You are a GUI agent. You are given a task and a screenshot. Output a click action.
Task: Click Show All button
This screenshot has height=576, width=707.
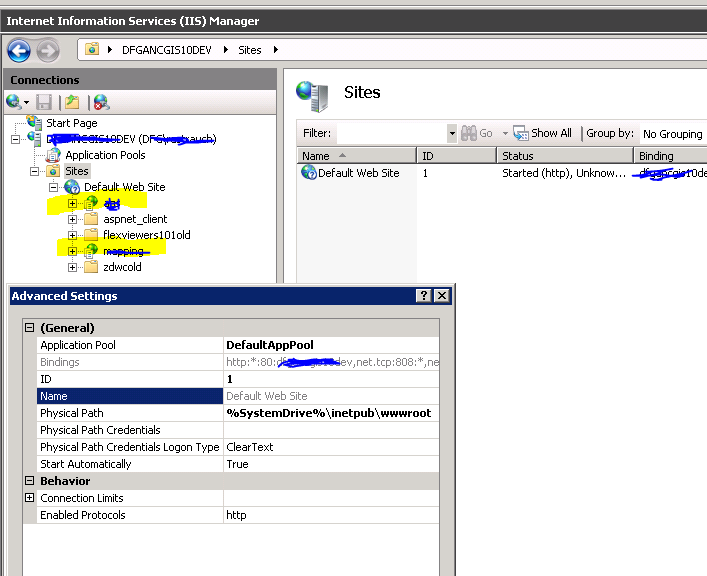coord(542,134)
